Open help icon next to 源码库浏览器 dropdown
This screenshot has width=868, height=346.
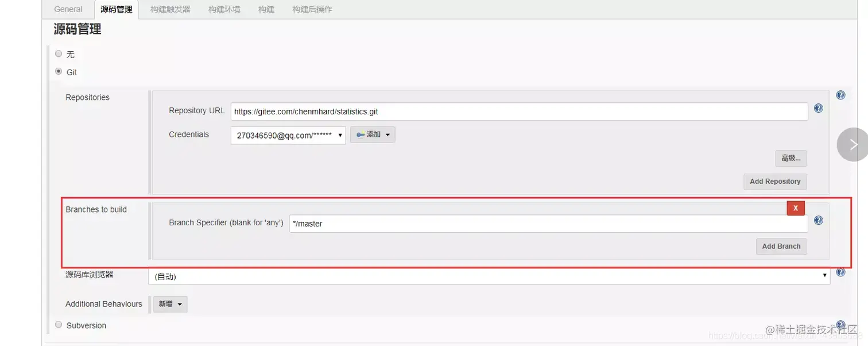840,272
